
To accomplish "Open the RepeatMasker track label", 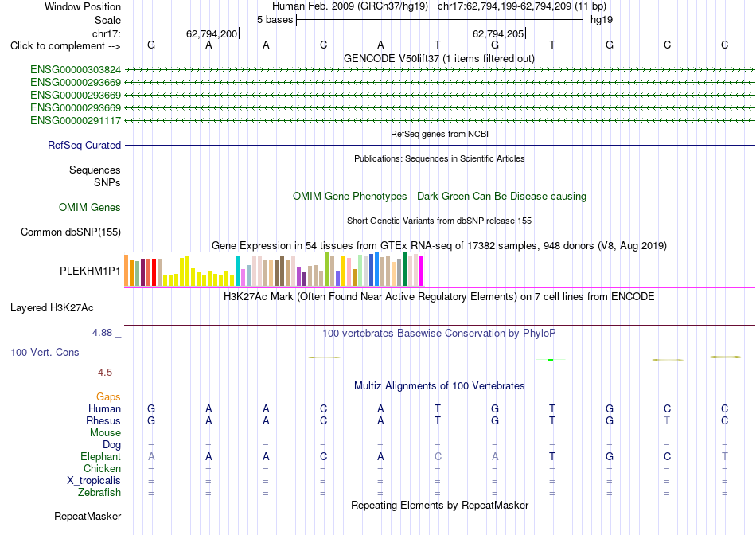I will click(x=88, y=517).
